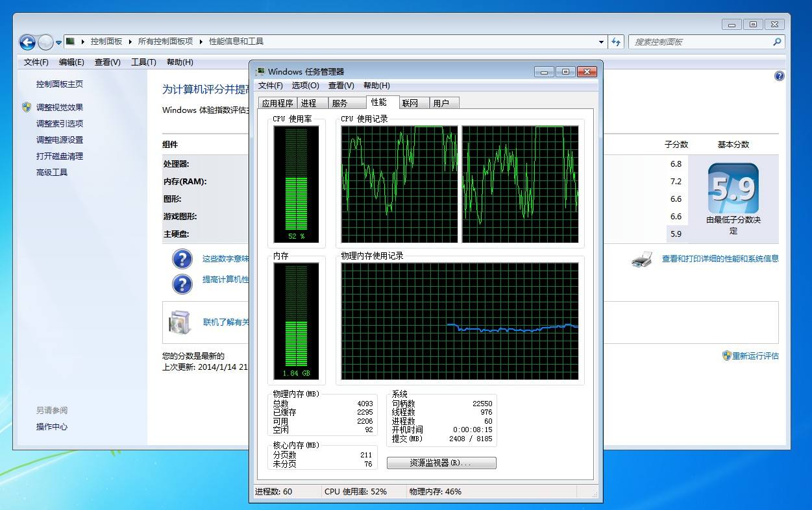Click the 搜索控制面板 search field

[x=701, y=42]
